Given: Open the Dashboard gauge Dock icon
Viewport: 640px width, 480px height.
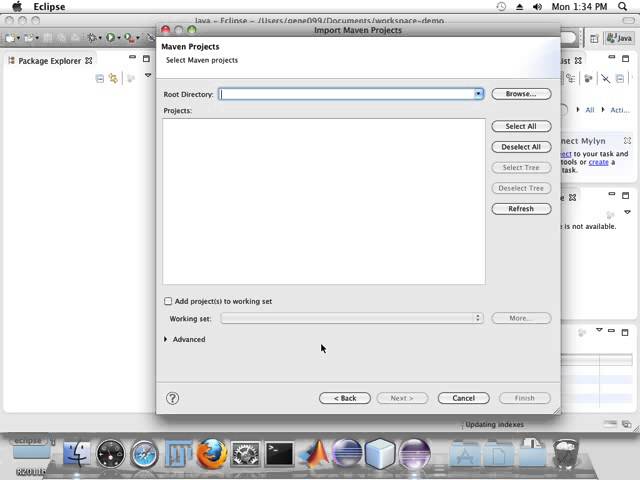Looking at the screenshot, I should [x=110, y=454].
